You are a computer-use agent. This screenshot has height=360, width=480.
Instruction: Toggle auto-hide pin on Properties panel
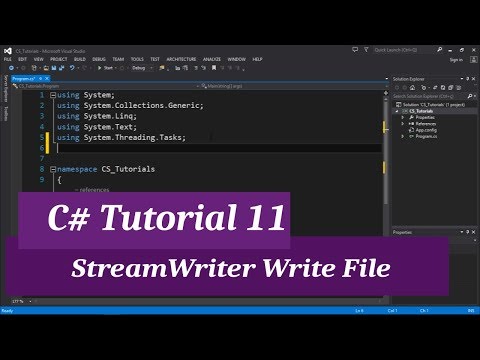(x=468, y=232)
